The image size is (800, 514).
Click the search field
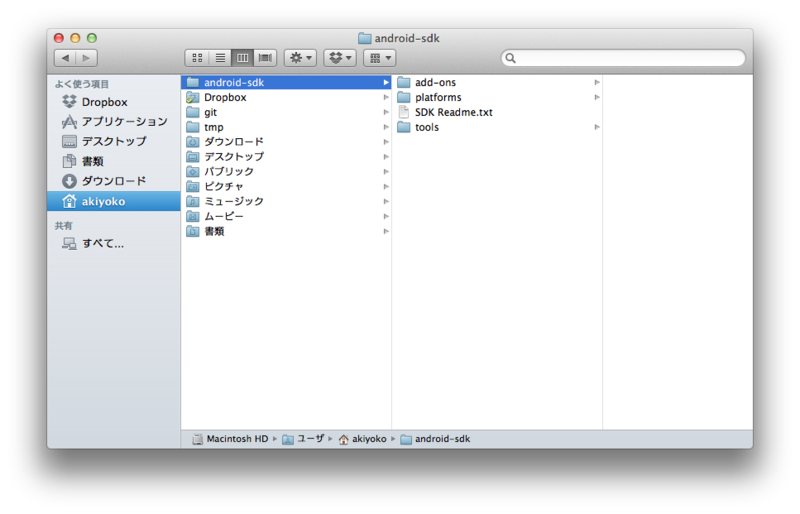pos(623,58)
